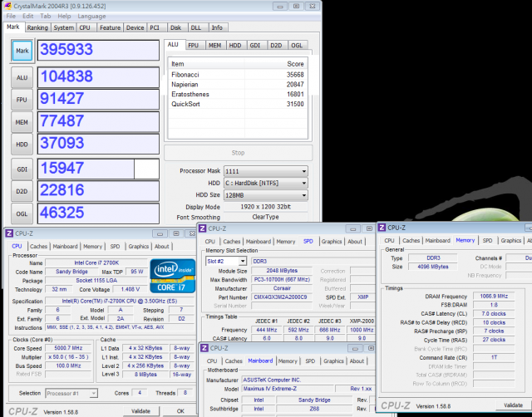This screenshot has width=532, height=417.
Task: Switch to the Ranking tab in CrystalMark
Action: [x=37, y=27]
